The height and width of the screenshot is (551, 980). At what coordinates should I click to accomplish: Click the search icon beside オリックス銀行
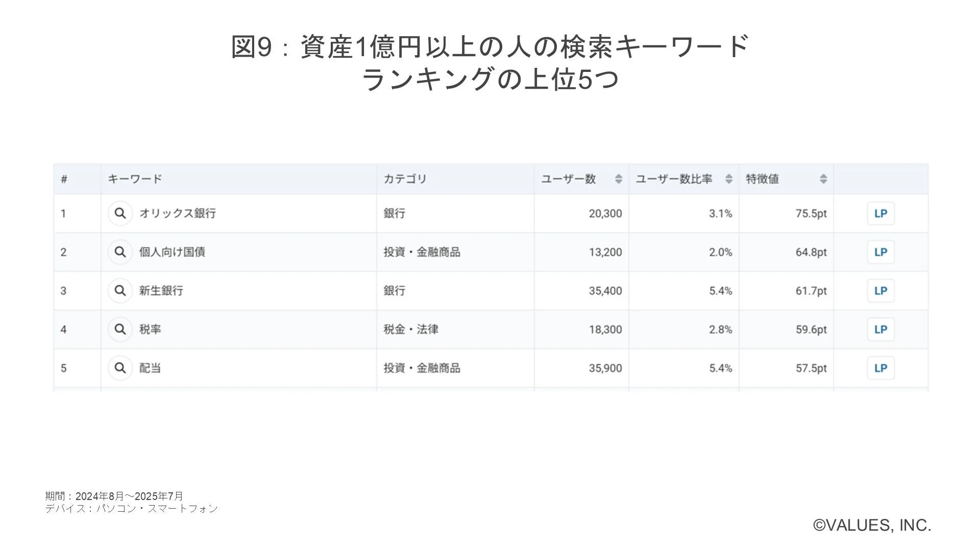coord(120,214)
